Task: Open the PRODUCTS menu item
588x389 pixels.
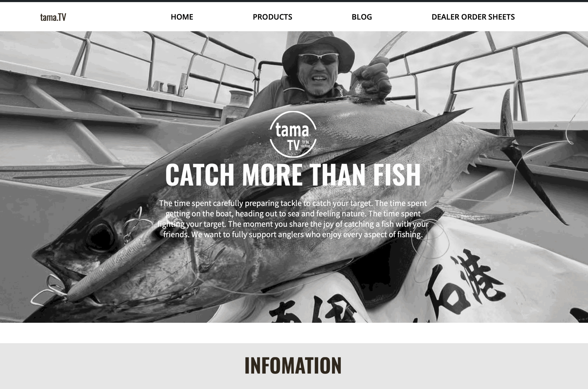Action: pos(272,17)
